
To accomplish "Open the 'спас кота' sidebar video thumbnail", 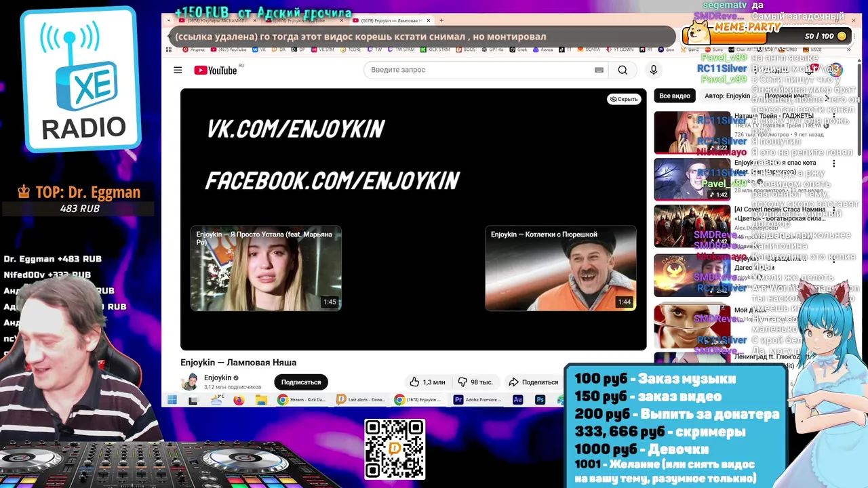I will pyautogui.click(x=692, y=180).
